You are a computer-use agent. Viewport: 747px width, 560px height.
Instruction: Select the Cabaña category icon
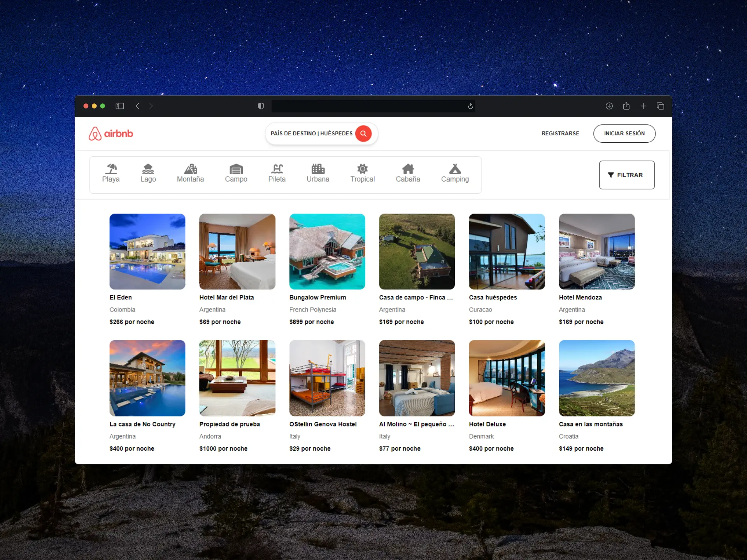408,169
